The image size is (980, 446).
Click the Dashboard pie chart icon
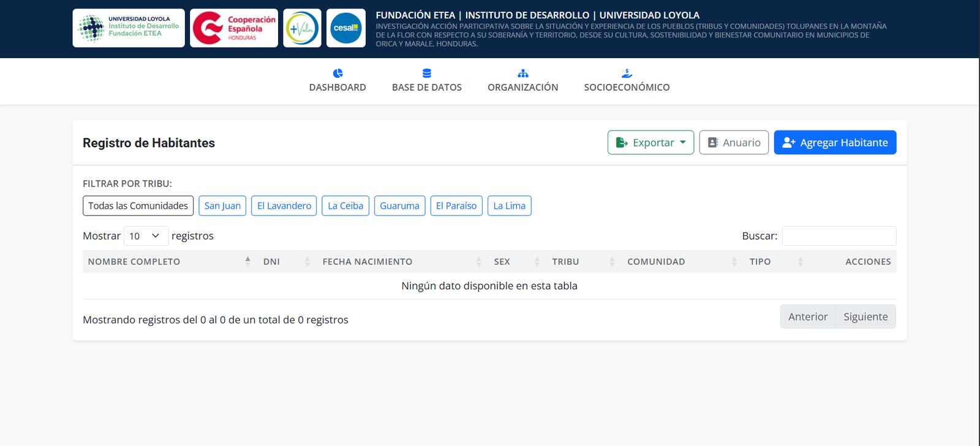(x=337, y=74)
